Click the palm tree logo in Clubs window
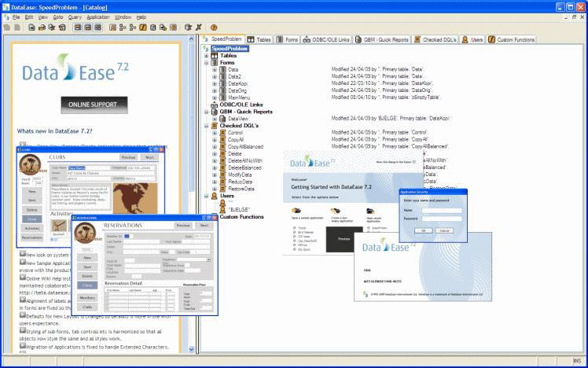 click(x=30, y=164)
